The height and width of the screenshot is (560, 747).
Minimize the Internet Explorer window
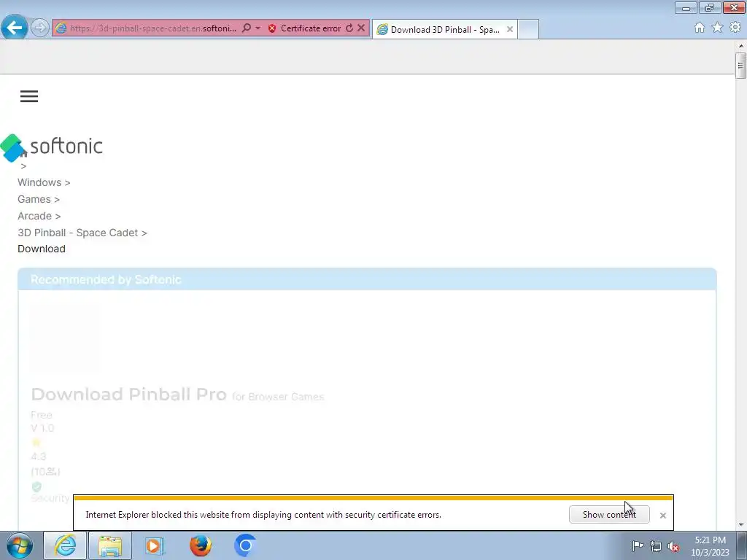(x=686, y=7)
